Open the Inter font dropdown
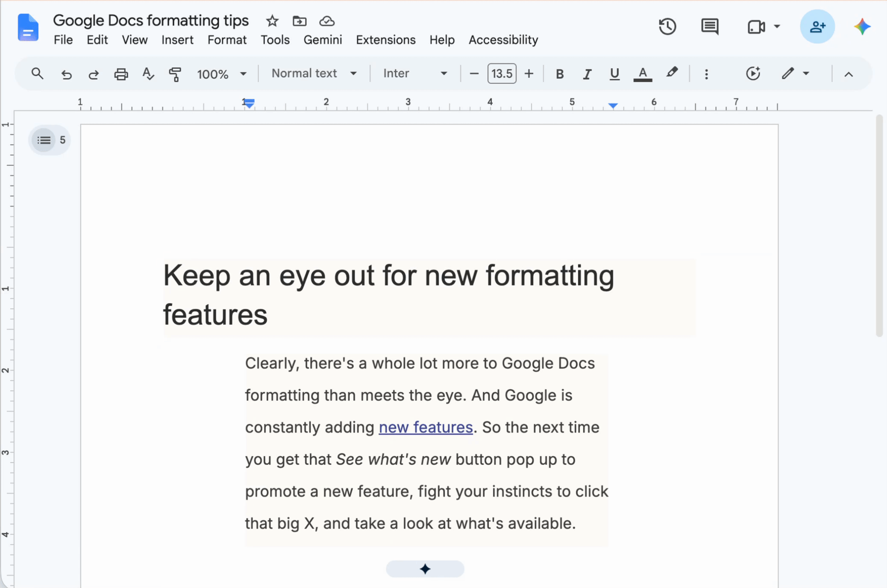The height and width of the screenshot is (588, 887). click(415, 73)
